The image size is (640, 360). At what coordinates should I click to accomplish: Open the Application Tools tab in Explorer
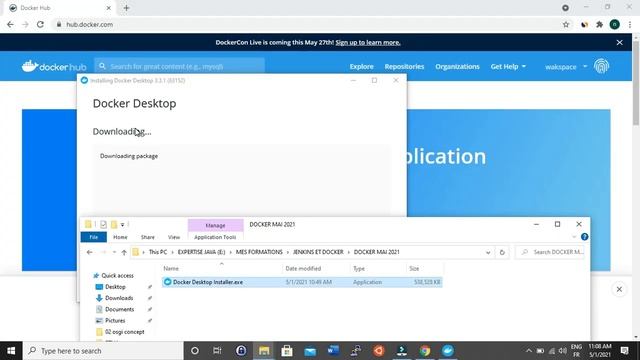(x=215, y=237)
